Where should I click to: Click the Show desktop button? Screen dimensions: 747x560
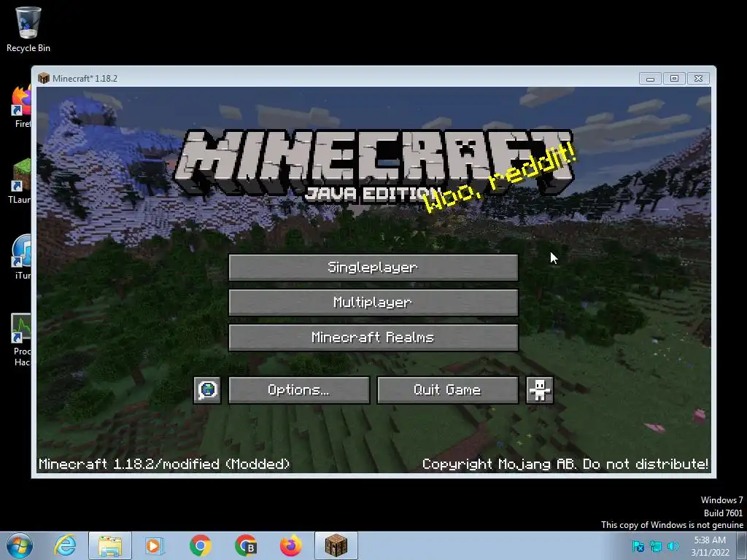[x=742, y=545]
